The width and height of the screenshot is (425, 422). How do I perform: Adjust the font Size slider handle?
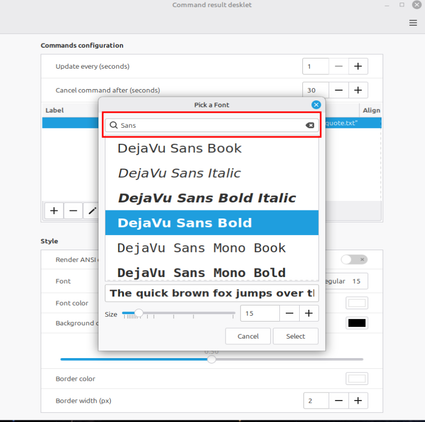[x=139, y=313]
